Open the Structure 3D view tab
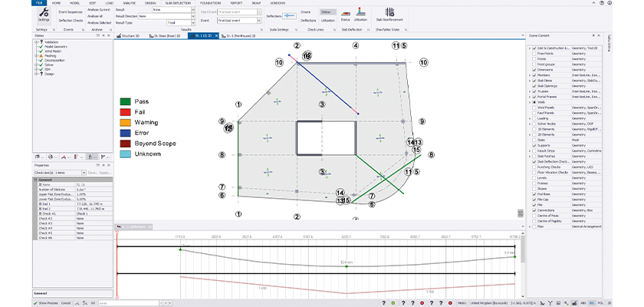Screen dimensions: 644x307 (x=130, y=35)
